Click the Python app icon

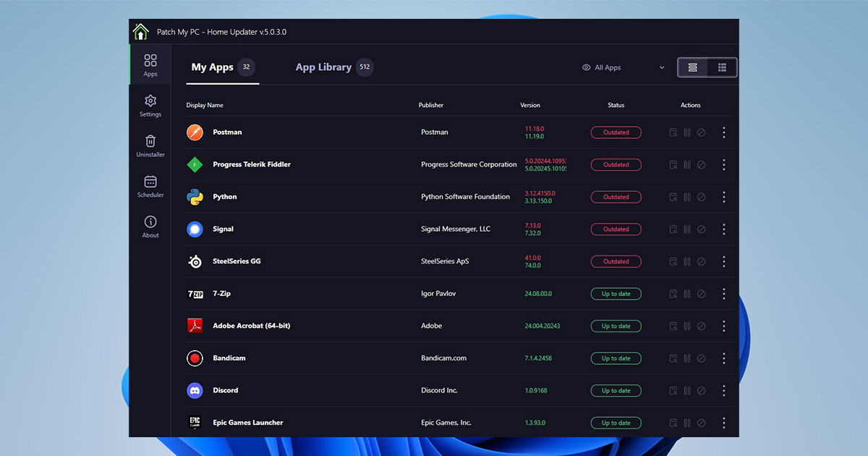point(195,197)
